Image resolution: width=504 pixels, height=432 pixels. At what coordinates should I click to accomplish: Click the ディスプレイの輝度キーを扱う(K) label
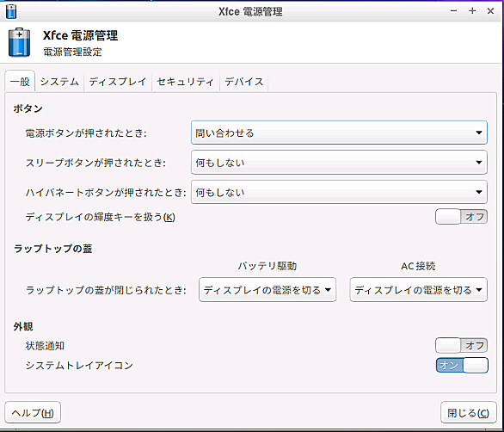tap(100, 217)
